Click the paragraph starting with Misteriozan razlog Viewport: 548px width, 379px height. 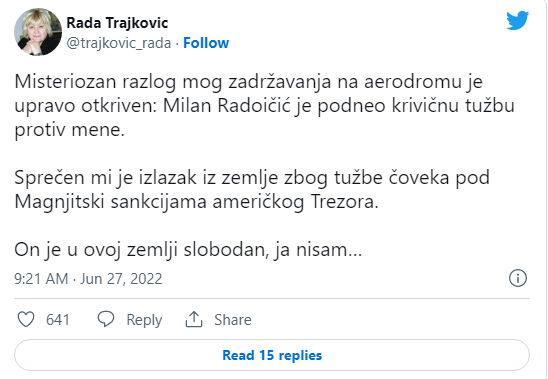[264, 106]
